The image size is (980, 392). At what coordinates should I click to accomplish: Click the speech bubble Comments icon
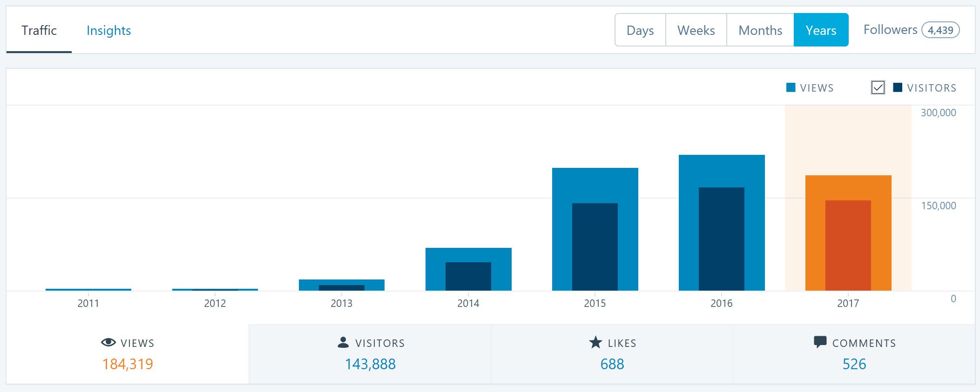tap(820, 342)
